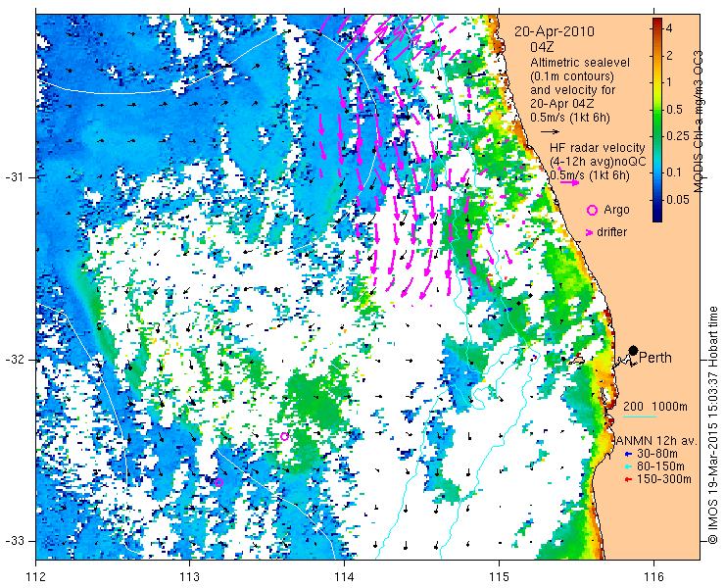Click the blue 30-80m ANMN legend arrow
The image size is (725, 588).
click(627, 455)
